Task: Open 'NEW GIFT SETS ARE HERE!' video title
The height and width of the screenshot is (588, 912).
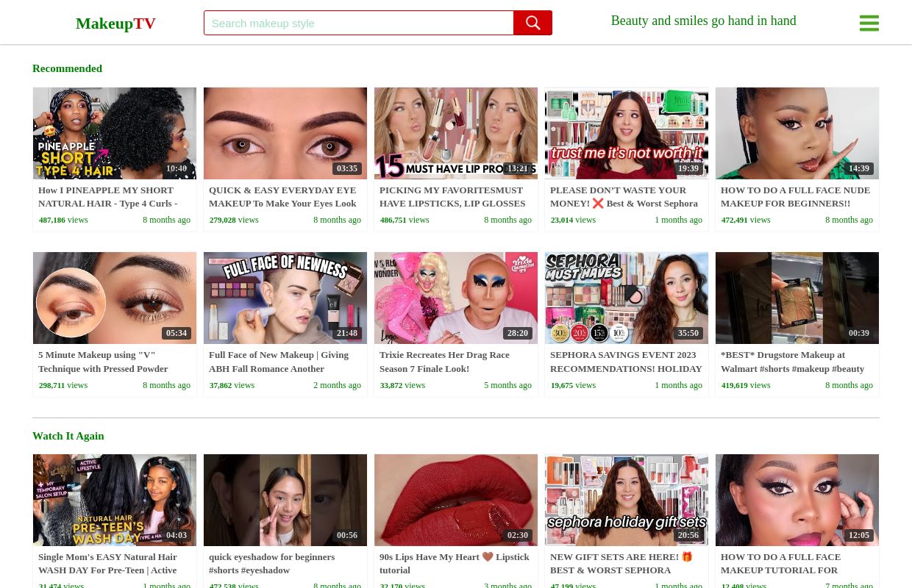Action: 622,563
